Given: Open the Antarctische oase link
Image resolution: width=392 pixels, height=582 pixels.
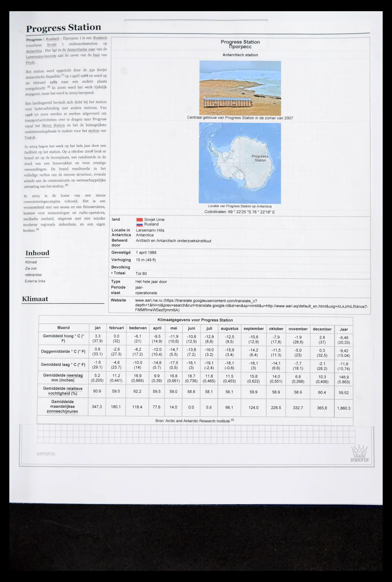Looking at the screenshot, I should pyautogui.click(x=81, y=50).
